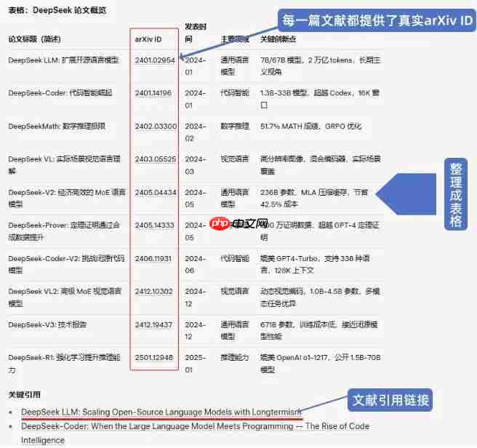The height and width of the screenshot is (448, 477).
Task: Click the 2024-01 date in the DeepSeek-Coder row
Action: click(x=196, y=99)
